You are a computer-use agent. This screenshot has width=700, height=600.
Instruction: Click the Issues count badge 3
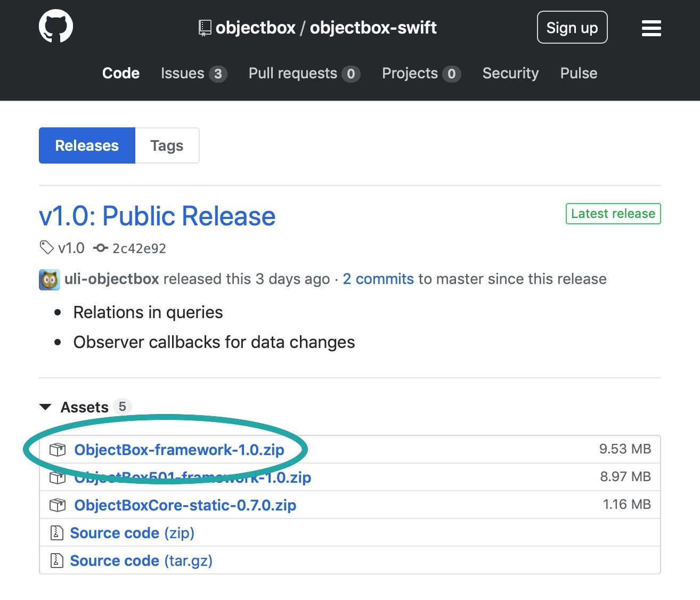pyautogui.click(x=218, y=74)
